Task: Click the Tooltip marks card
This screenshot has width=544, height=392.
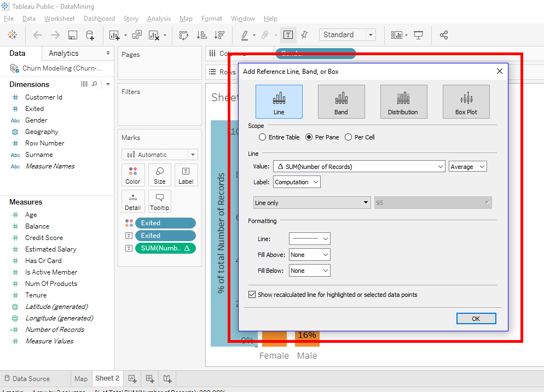Action: 159,201
